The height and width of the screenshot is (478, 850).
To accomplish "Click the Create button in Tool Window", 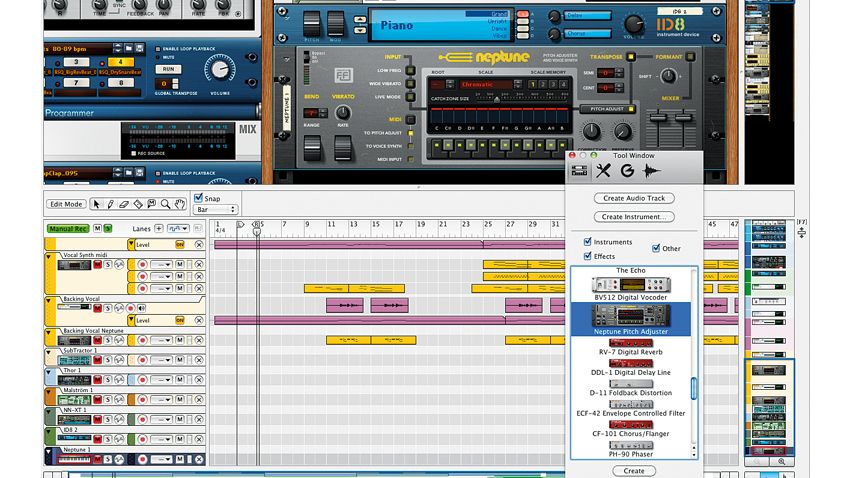I will point(634,471).
